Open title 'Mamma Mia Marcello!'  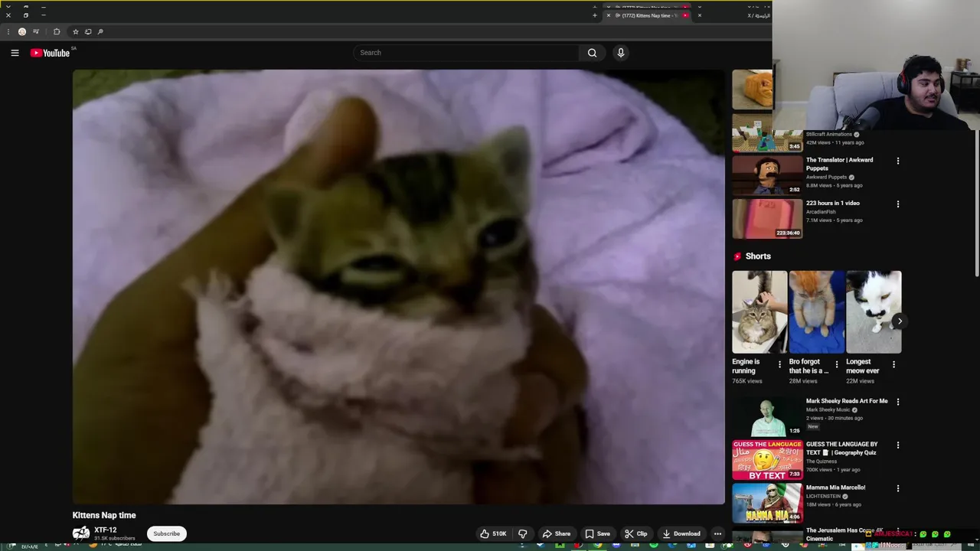(835, 487)
